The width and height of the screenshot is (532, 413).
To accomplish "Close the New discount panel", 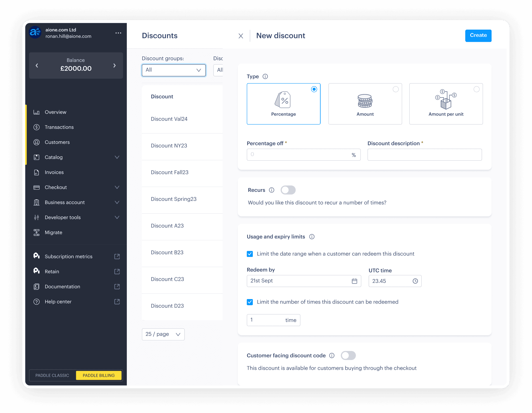I will click(x=241, y=36).
